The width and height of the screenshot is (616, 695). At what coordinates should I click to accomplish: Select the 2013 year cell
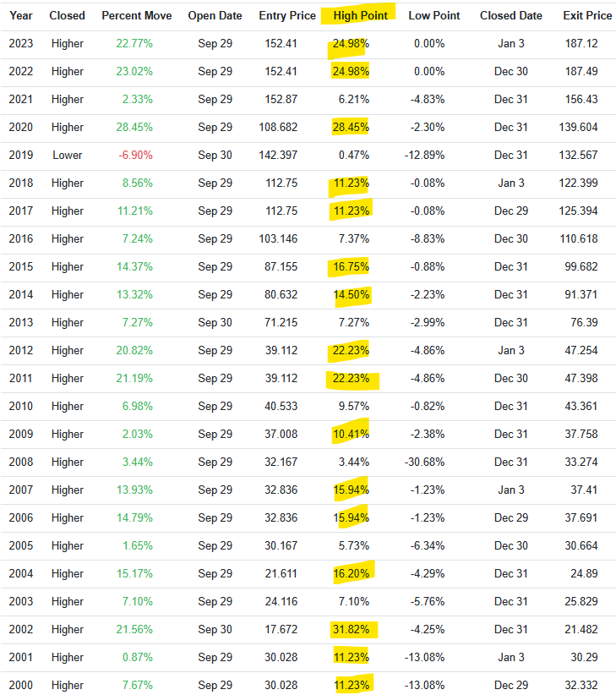[21, 323]
